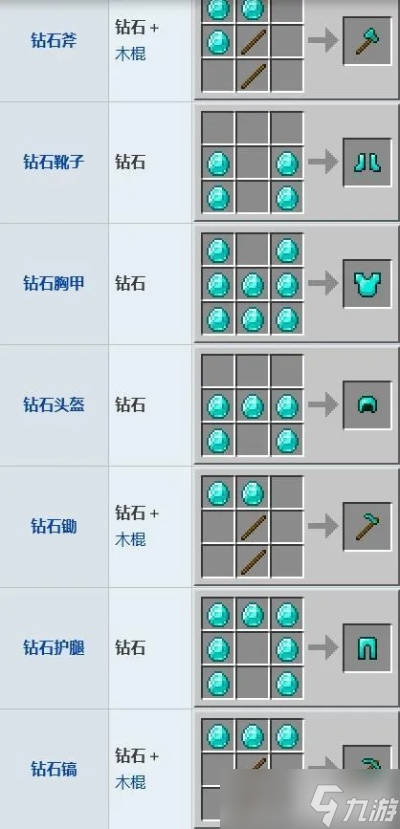Screen dimensions: 400x829
Task: Click the diamond chestplate result icon
Action: 367,283
